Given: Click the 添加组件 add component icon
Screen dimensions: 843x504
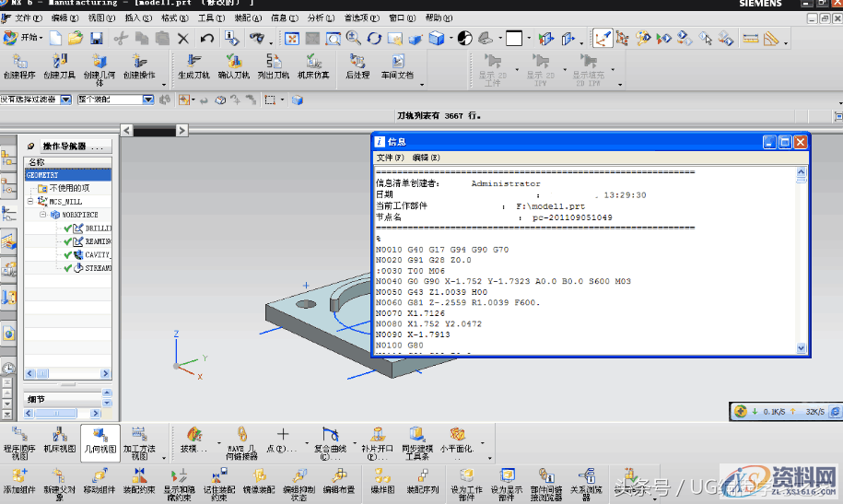Looking at the screenshot, I should 18,479.
